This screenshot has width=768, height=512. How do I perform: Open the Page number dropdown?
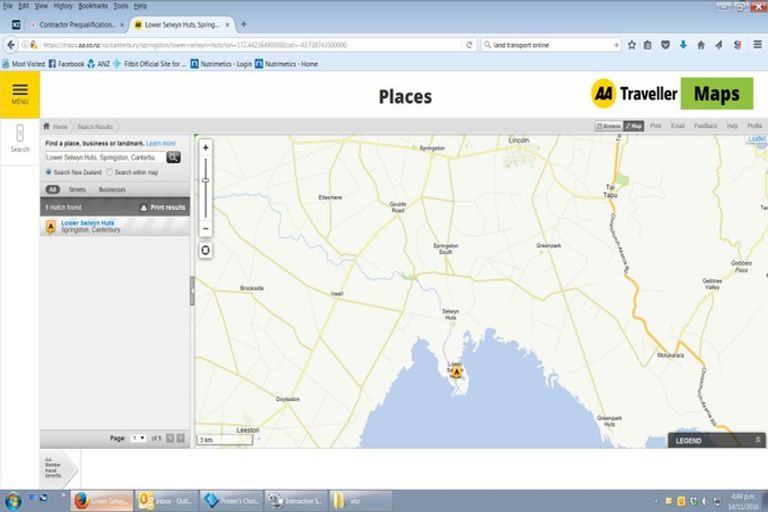139,438
